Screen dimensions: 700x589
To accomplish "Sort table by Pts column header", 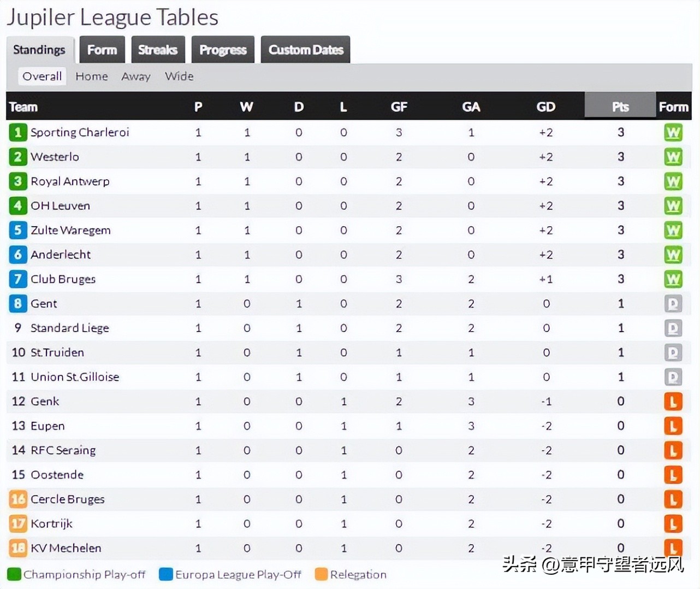I will click(620, 107).
